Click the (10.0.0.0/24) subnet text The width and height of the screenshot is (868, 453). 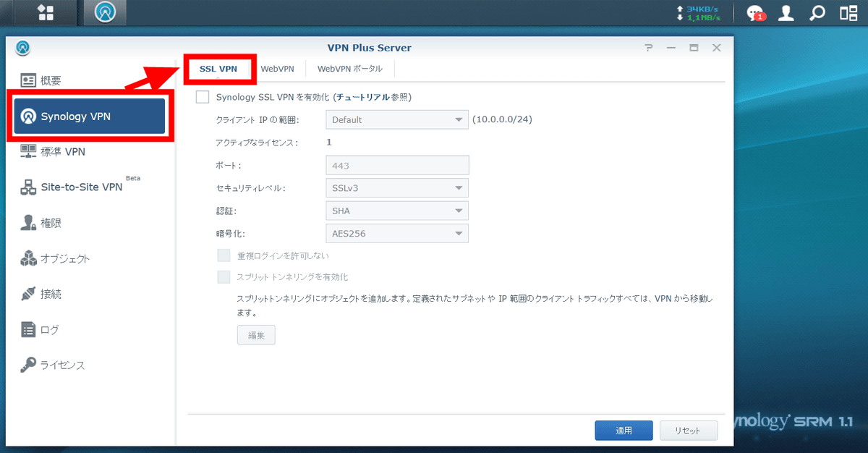point(502,120)
